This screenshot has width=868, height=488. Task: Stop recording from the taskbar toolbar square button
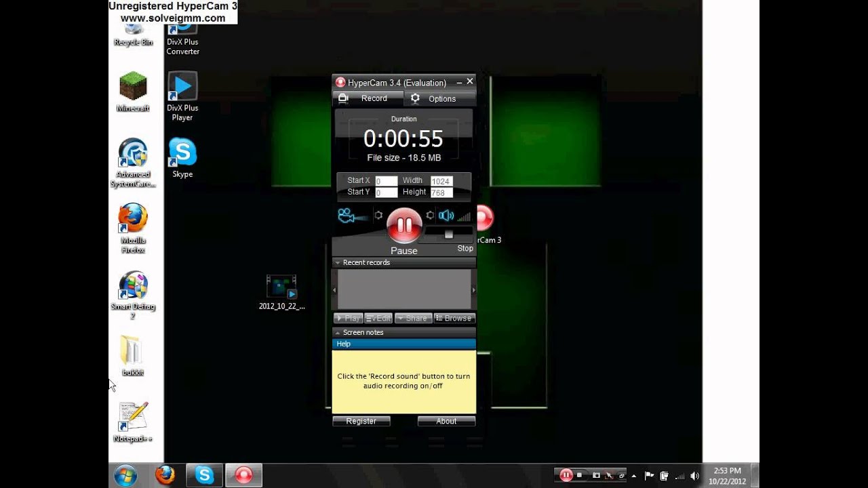coord(579,475)
